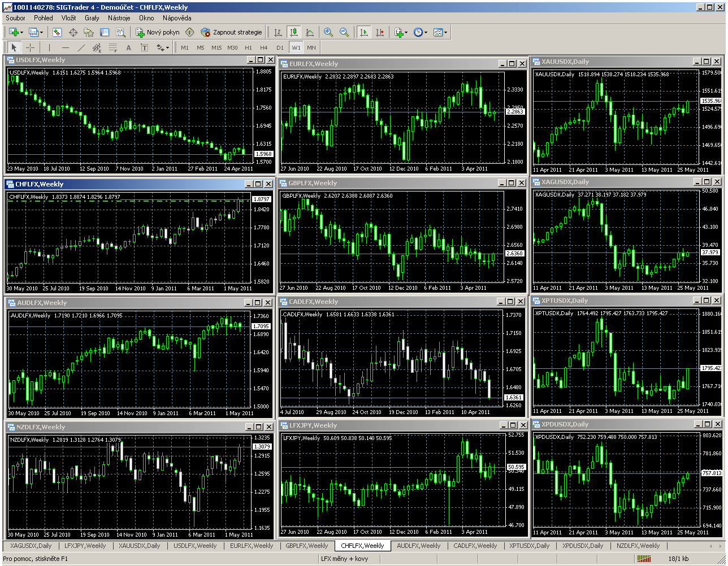The width and height of the screenshot is (728, 566).
Task: Set timeframe to MN
Action: pos(311,47)
